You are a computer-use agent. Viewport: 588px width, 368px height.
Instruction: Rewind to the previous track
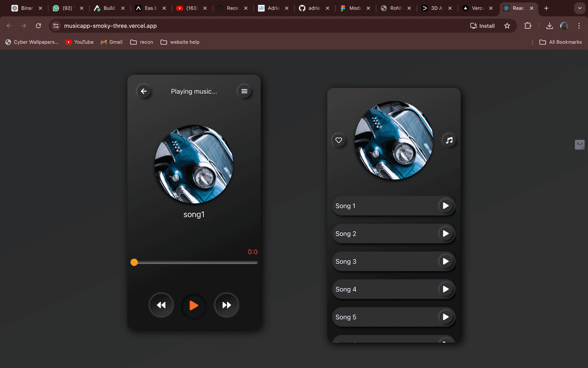tap(161, 305)
